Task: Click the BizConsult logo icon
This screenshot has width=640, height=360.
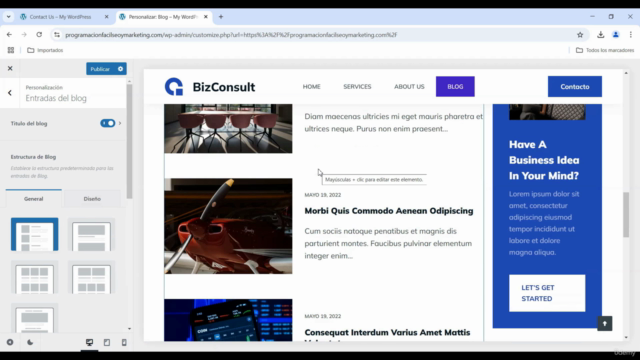Action: tap(174, 87)
